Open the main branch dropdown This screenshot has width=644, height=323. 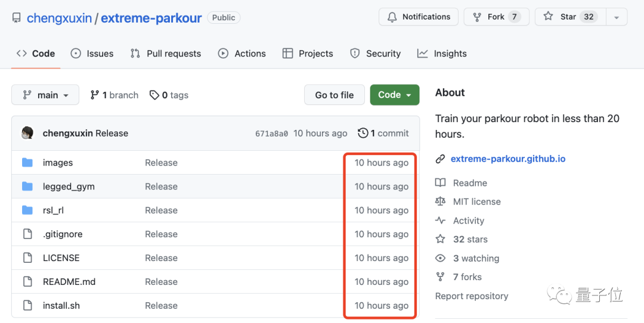coord(45,95)
